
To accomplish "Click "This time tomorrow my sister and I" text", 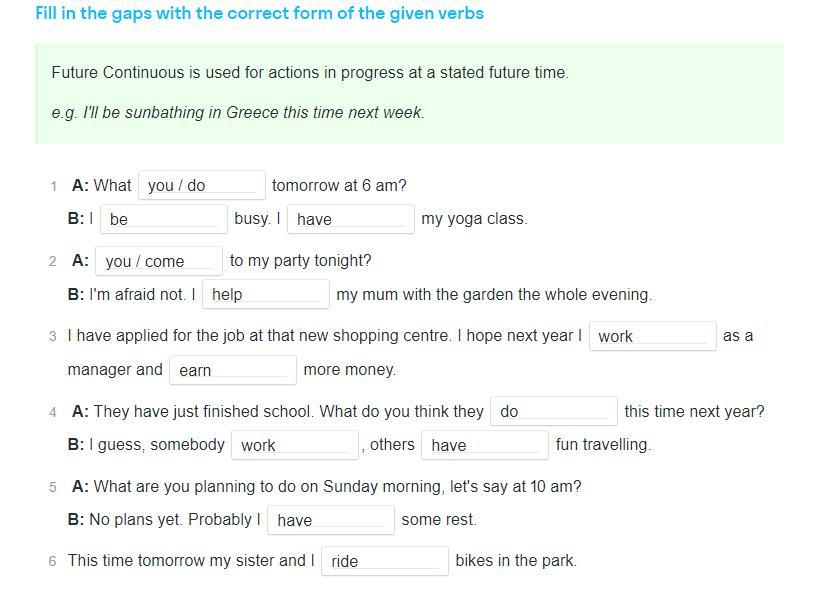I will (x=191, y=561).
